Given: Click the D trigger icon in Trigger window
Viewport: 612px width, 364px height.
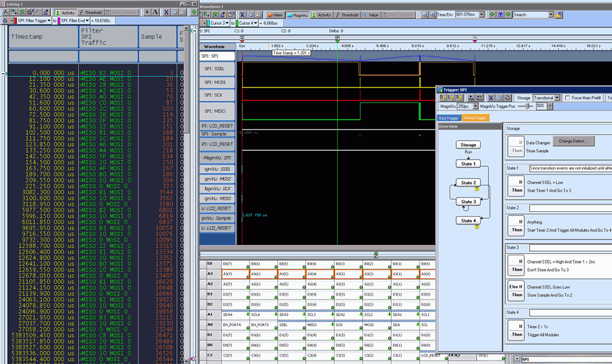Looking at the screenshot, I should point(443,98).
